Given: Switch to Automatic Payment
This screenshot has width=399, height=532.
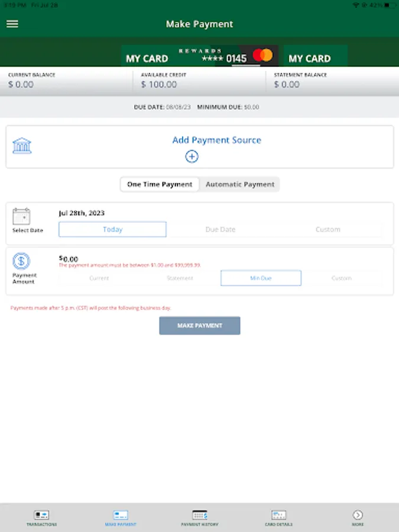Looking at the screenshot, I should point(240,184).
